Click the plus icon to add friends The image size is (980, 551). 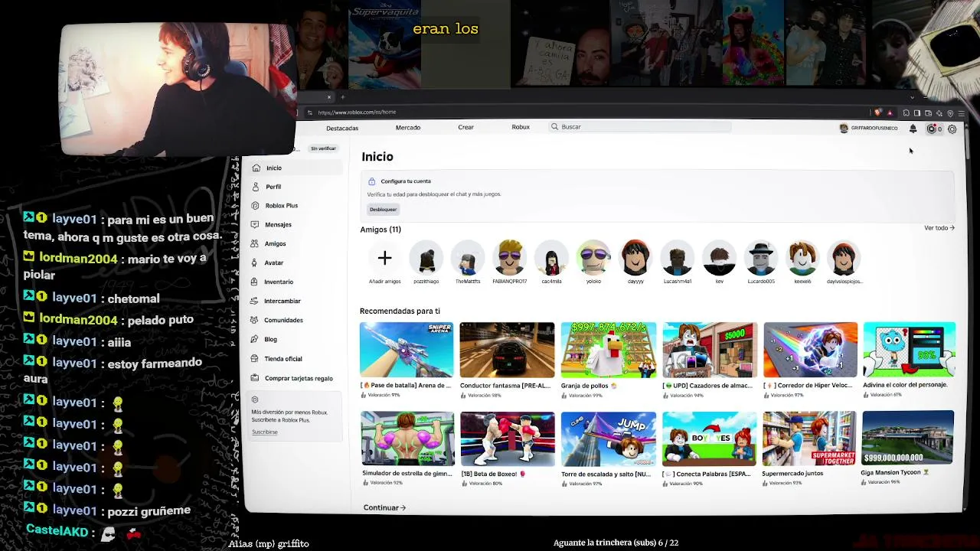(x=384, y=259)
